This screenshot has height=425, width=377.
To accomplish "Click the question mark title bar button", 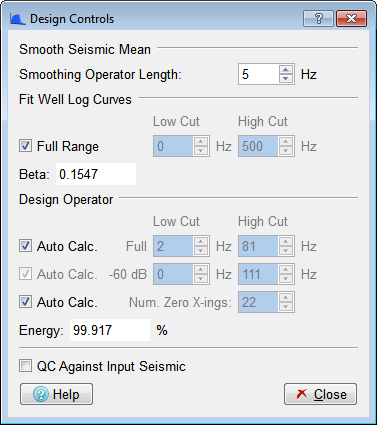I will (x=318, y=18).
